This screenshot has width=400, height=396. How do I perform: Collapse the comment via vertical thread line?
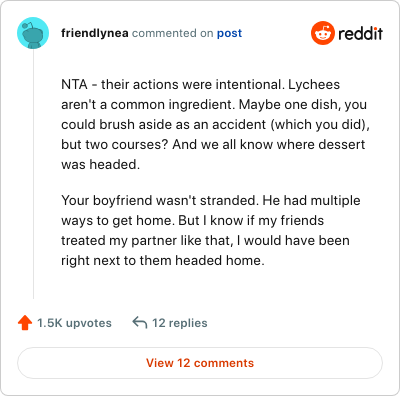[x=33, y=173]
